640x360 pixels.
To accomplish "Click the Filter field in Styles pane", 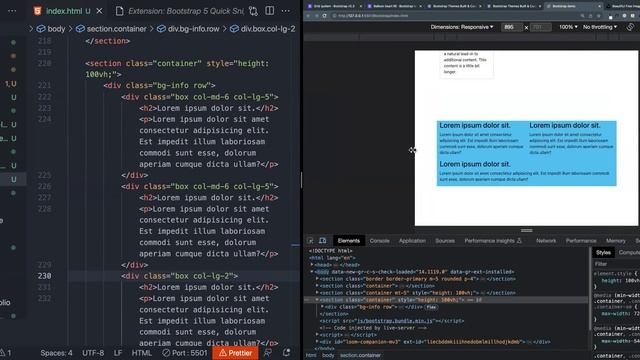I will (617, 264).
